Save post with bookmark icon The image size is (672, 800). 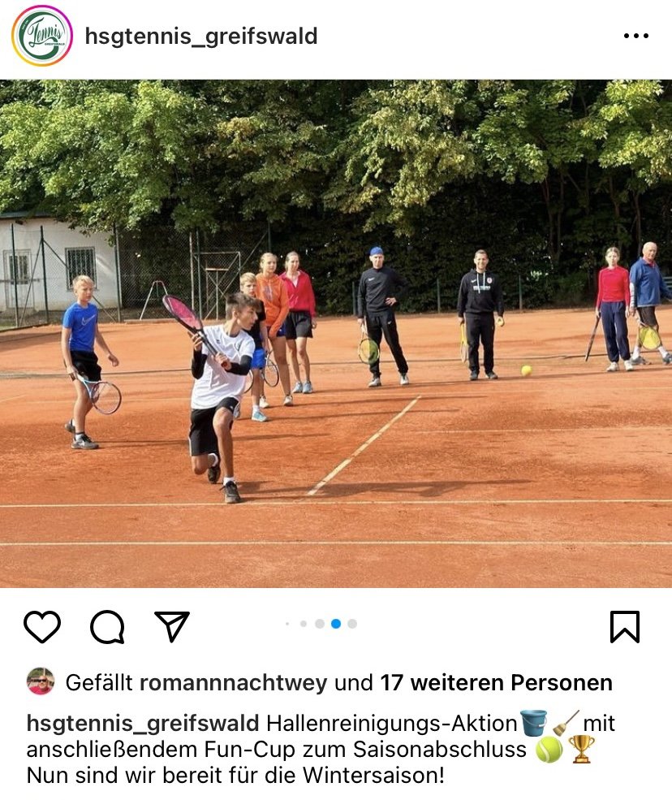tap(625, 626)
